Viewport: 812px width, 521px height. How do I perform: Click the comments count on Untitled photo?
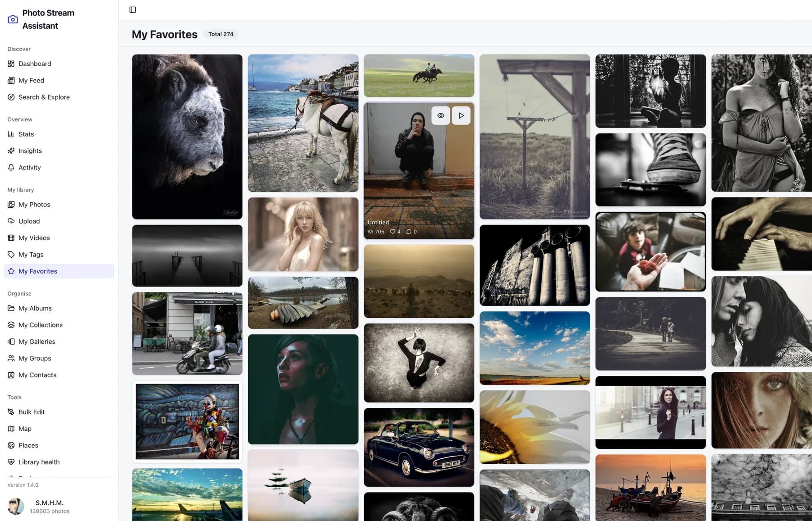(x=411, y=232)
